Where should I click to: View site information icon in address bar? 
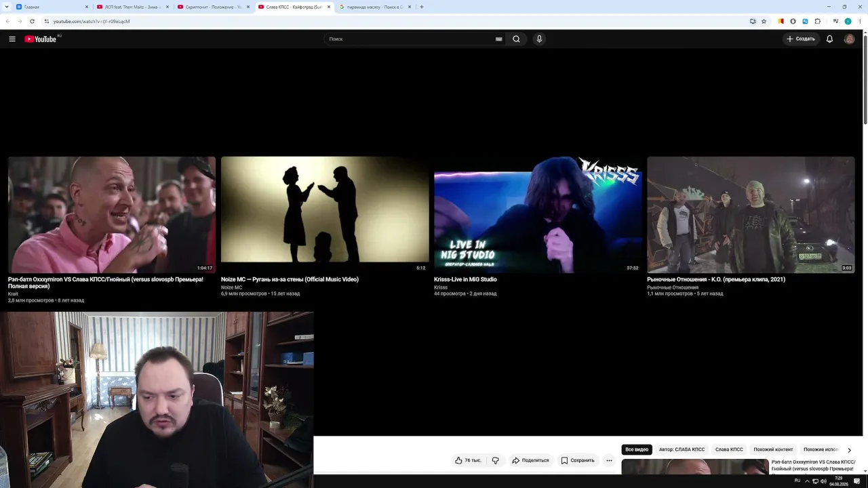[x=47, y=21]
